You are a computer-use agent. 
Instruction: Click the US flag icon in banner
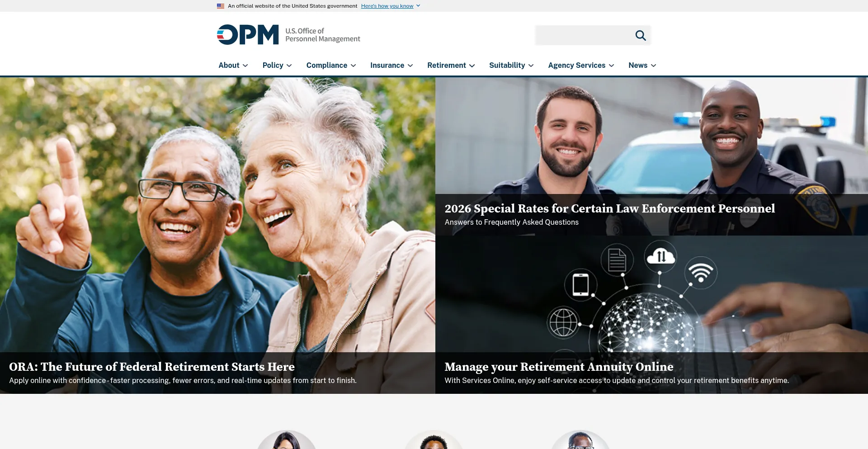click(x=221, y=6)
